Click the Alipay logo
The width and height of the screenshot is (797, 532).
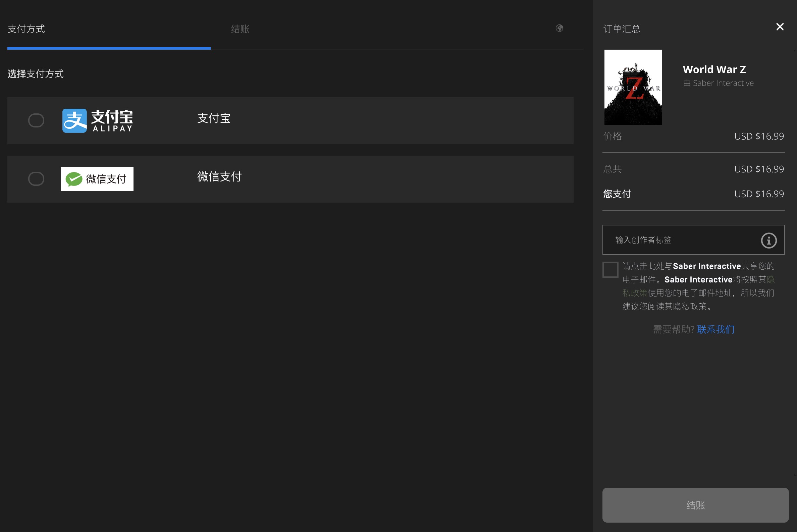click(97, 121)
